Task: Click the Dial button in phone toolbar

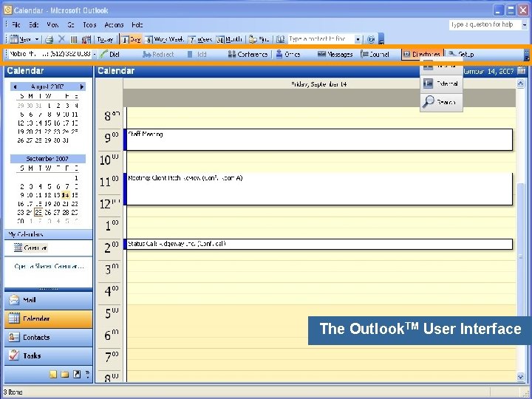Action: click(x=110, y=54)
